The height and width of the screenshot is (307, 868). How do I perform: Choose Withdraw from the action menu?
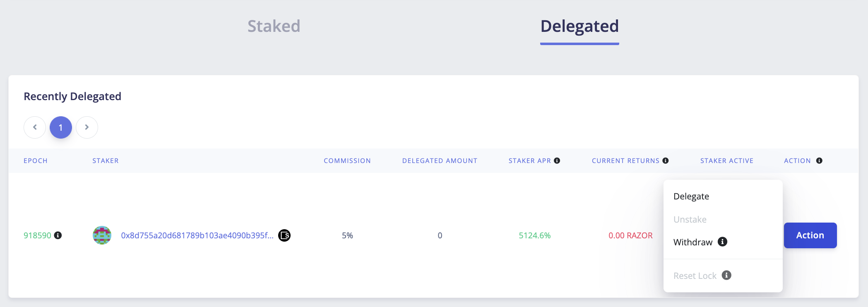(693, 242)
